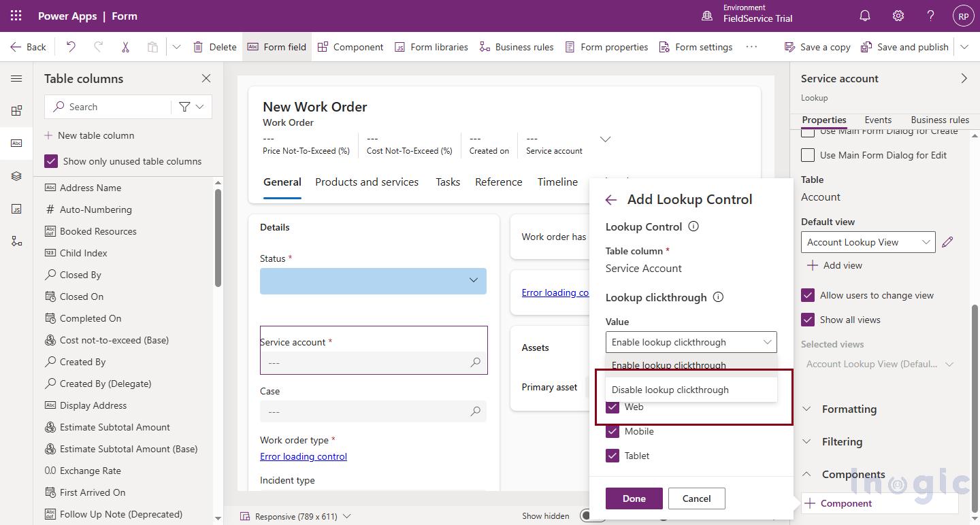Open the Account Lookup View dropdown

tap(868, 242)
